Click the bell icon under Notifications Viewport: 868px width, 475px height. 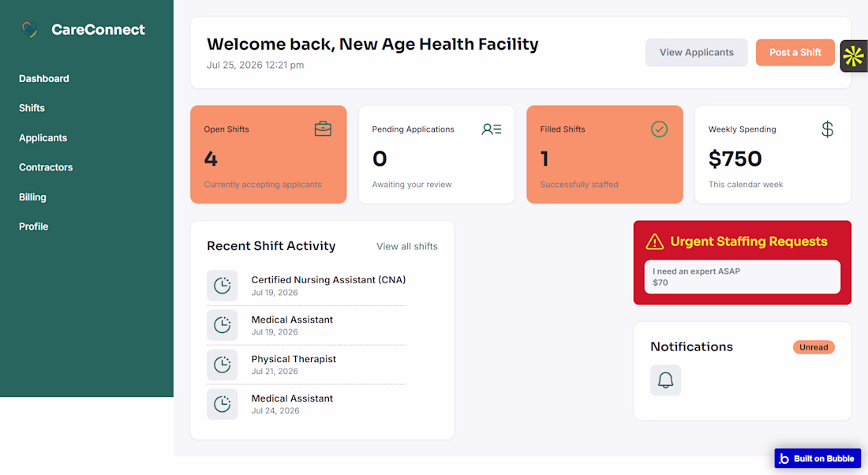point(665,380)
